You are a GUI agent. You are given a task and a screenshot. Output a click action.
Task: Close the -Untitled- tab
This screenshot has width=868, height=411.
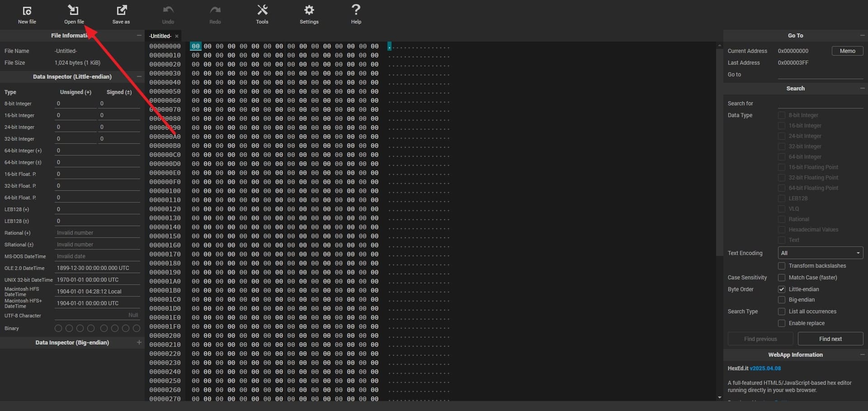[177, 36]
